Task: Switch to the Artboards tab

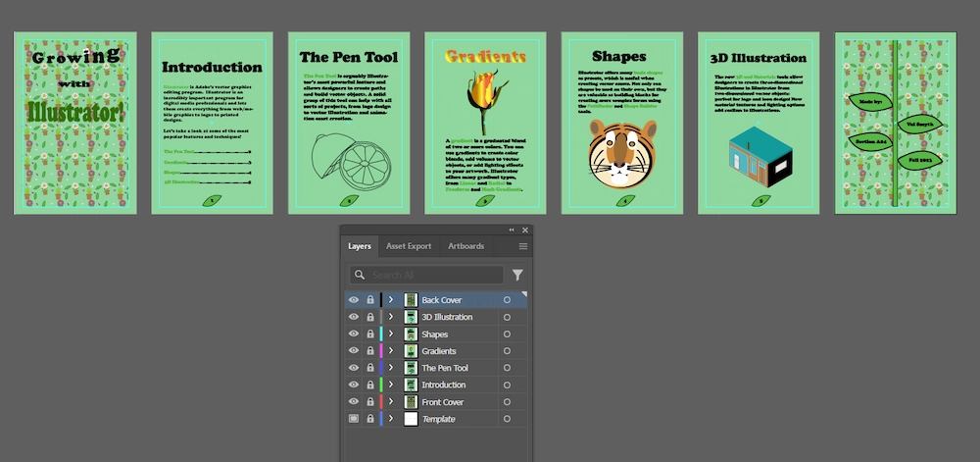Action: pyautogui.click(x=466, y=246)
